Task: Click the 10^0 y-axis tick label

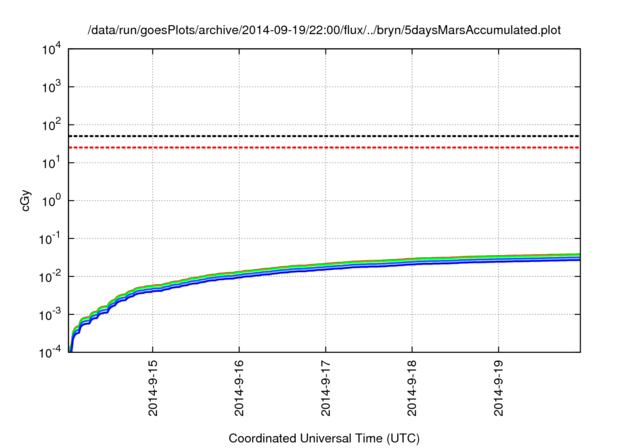Action: (x=51, y=201)
